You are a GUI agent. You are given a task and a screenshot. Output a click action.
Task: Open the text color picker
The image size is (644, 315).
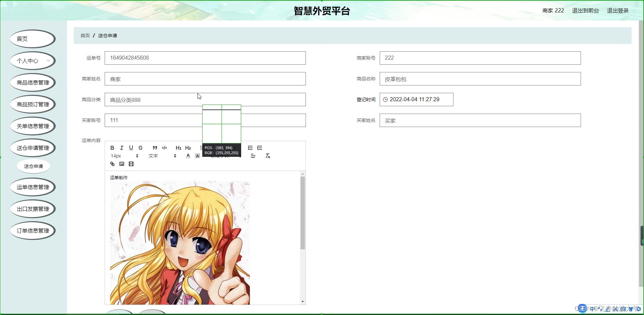[x=188, y=156]
